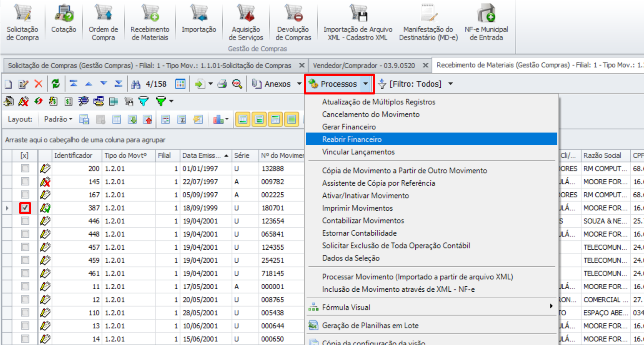Open Solicitação de Compra from the ribbon

click(x=22, y=22)
